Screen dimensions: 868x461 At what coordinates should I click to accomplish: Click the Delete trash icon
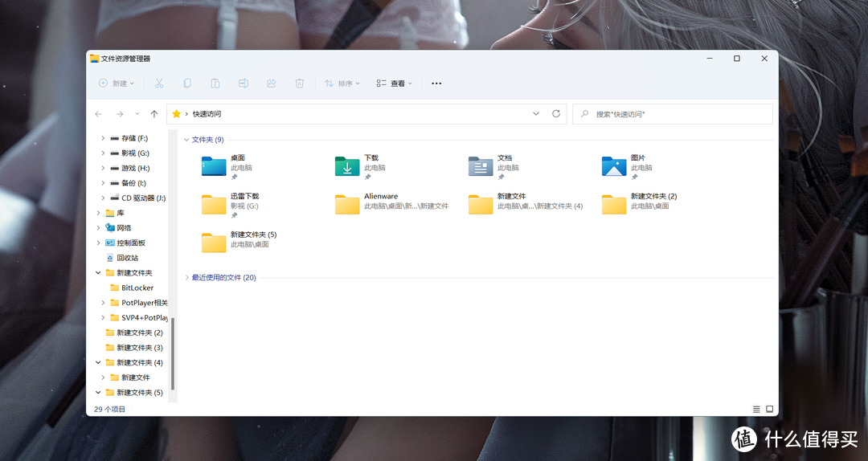300,84
